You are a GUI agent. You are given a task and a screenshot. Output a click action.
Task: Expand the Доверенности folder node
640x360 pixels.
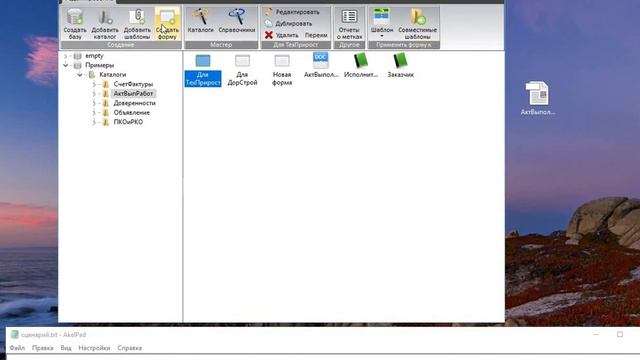pos(94,103)
